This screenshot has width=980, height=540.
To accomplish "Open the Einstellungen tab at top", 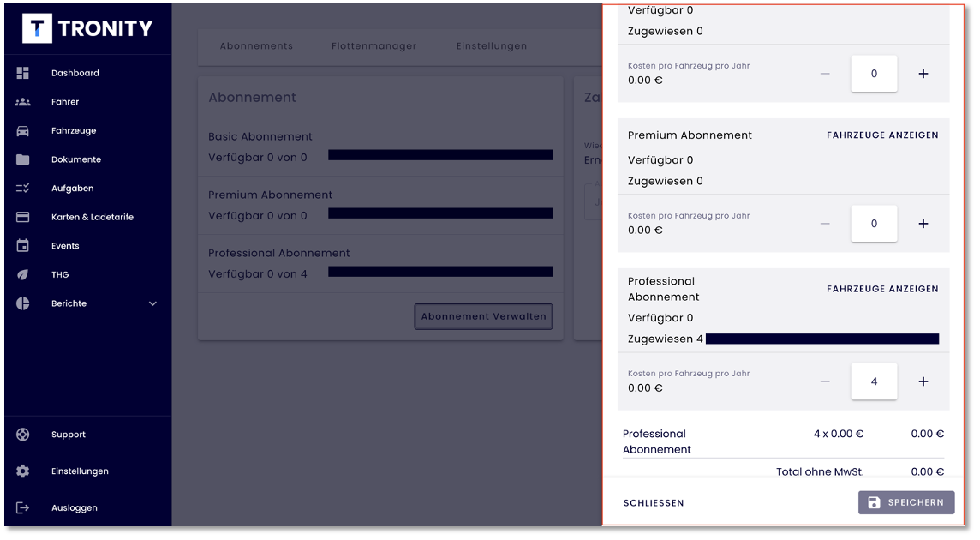I will coord(492,46).
